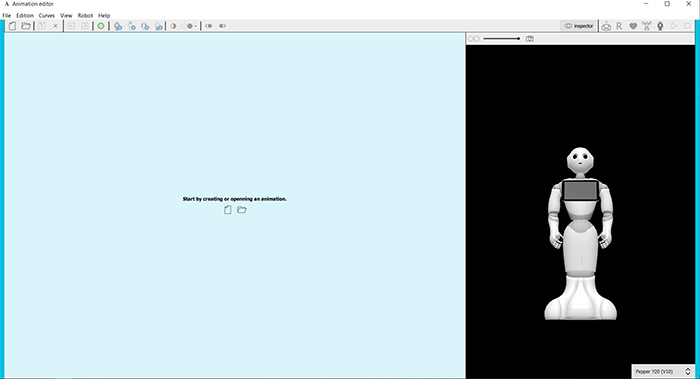Click the robot connection icon next to Inspector
The width and height of the screenshot is (700, 379).
pyautogui.click(x=606, y=26)
